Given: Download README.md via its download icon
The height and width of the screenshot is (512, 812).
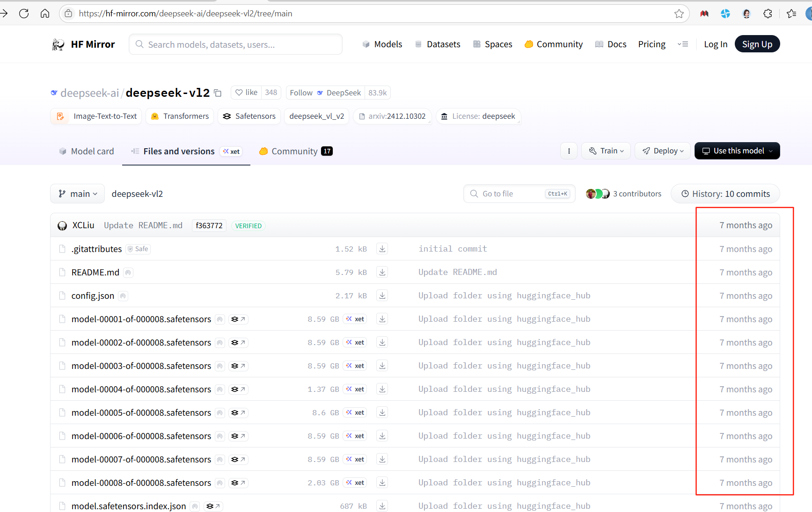Looking at the screenshot, I should (x=382, y=272).
